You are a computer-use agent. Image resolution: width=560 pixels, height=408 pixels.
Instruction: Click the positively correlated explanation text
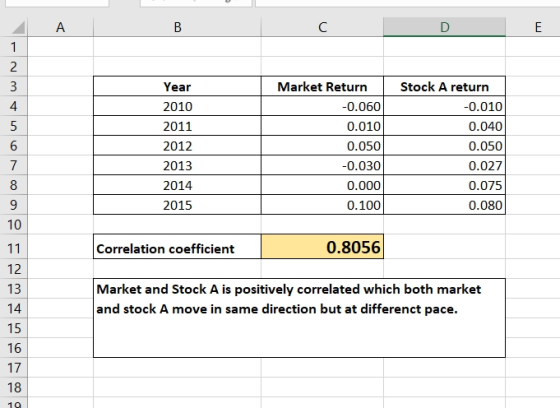click(289, 299)
